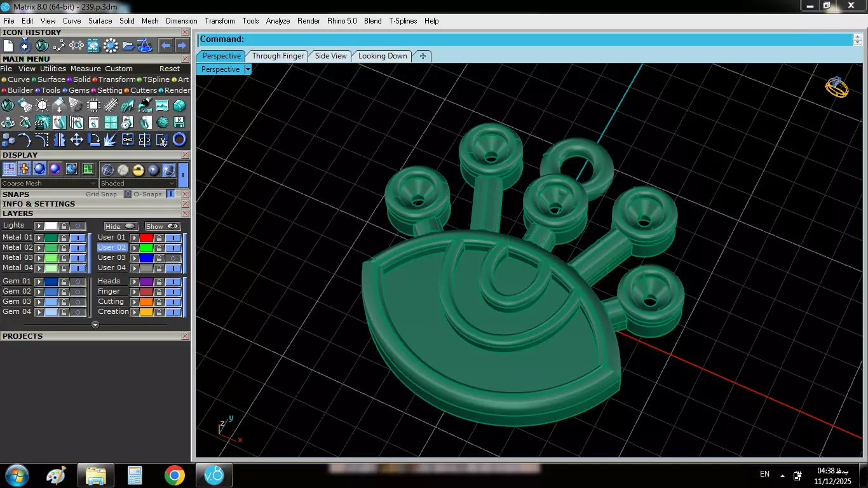Toggle the O-Snaps switch
The width and height of the screenshot is (868, 488).
coord(170,194)
